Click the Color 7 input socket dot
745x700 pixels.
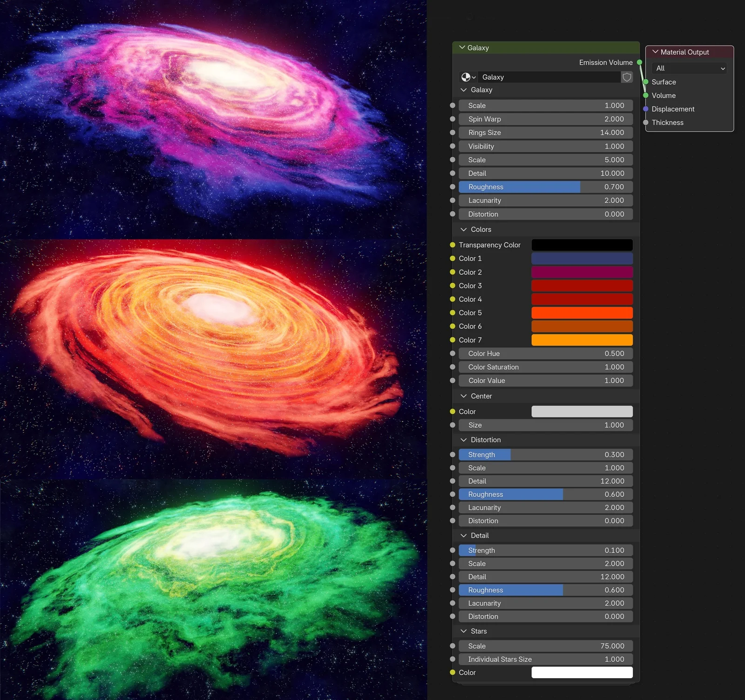(452, 340)
